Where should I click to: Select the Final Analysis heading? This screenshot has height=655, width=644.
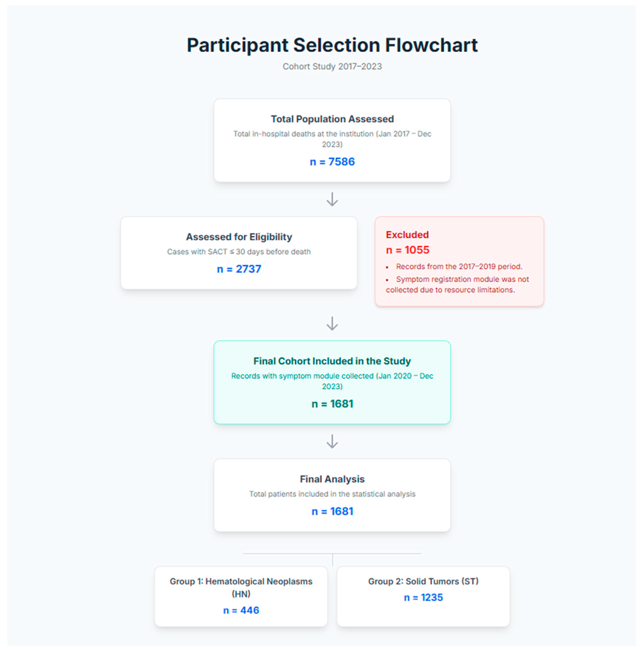(x=332, y=479)
